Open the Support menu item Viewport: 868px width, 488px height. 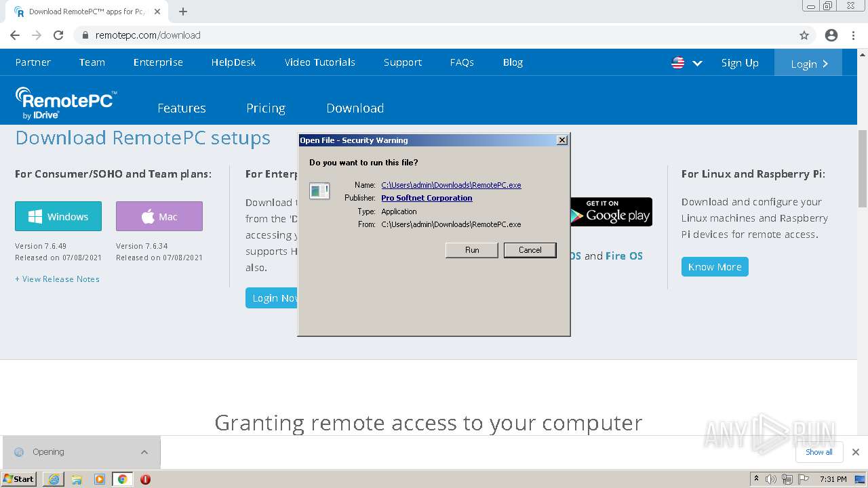[x=403, y=62]
